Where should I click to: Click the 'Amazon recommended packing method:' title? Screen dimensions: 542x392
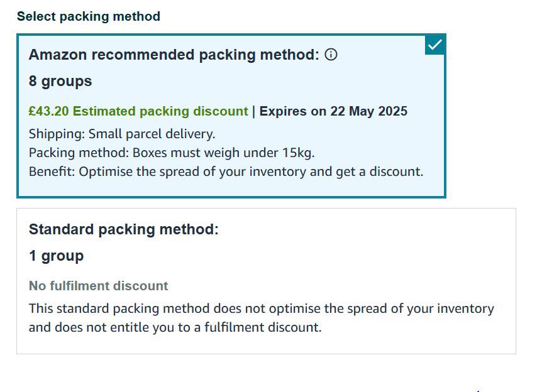click(x=174, y=55)
